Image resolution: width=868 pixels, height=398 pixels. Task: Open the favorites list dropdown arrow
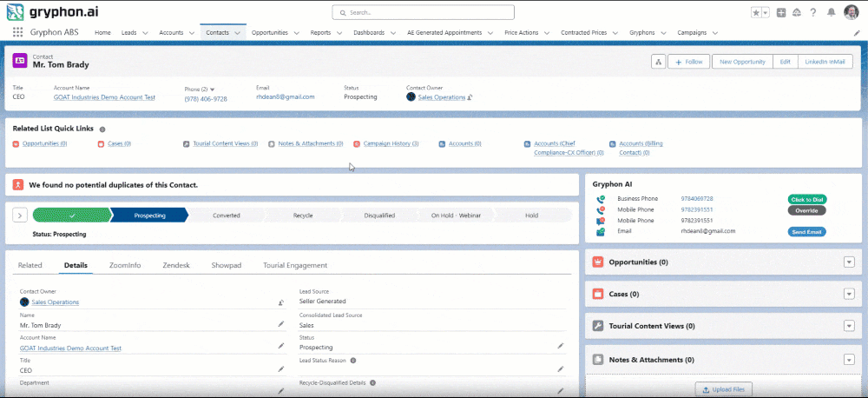coord(765,13)
